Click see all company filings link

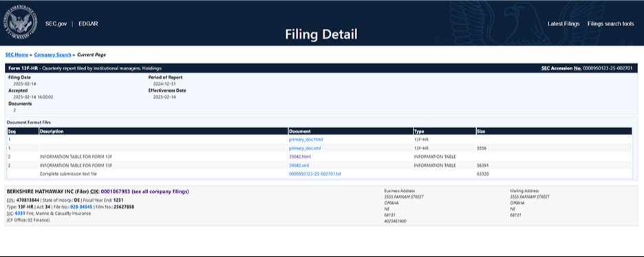[x=160, y=192]
